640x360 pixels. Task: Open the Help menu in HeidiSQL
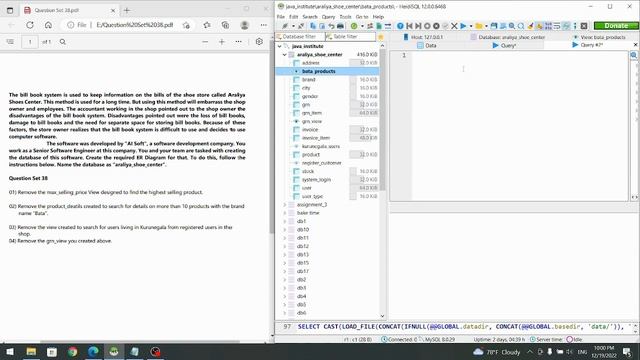coord(378,17)
